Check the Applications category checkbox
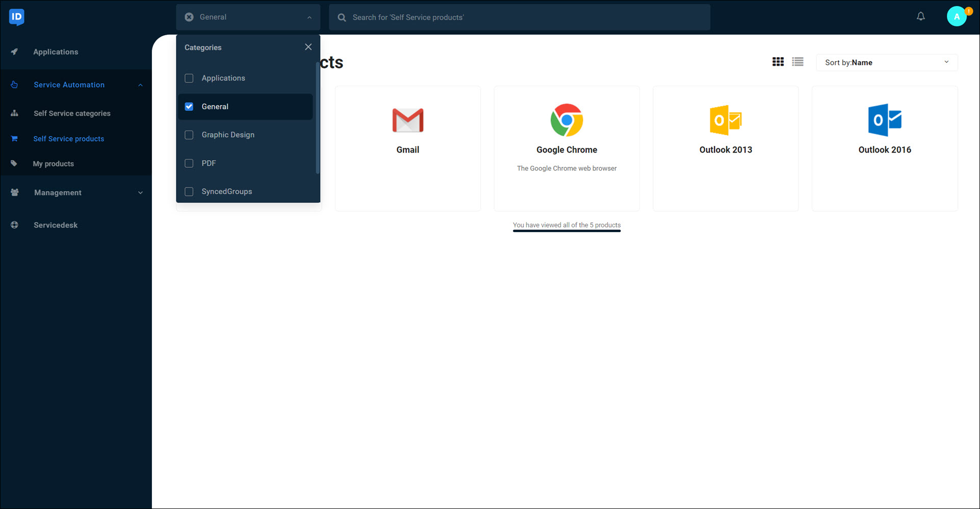Viewport: 980px width, 509px height. [189, 78]
